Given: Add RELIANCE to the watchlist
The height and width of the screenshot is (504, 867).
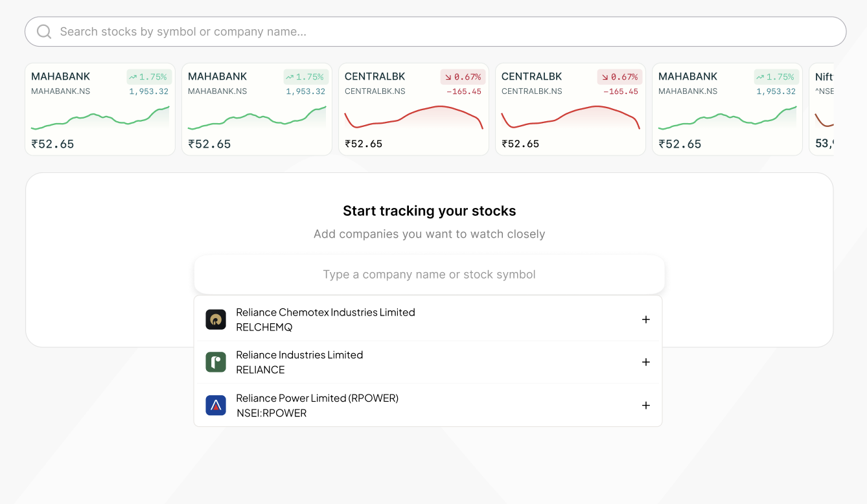Looking at the screenshot, I should 645,361.
